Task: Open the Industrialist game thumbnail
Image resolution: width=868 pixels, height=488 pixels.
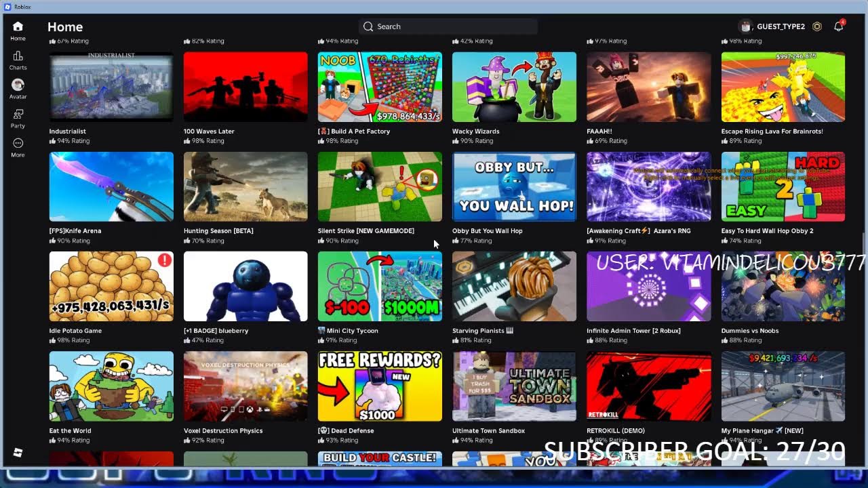Action: click(111, 87)
